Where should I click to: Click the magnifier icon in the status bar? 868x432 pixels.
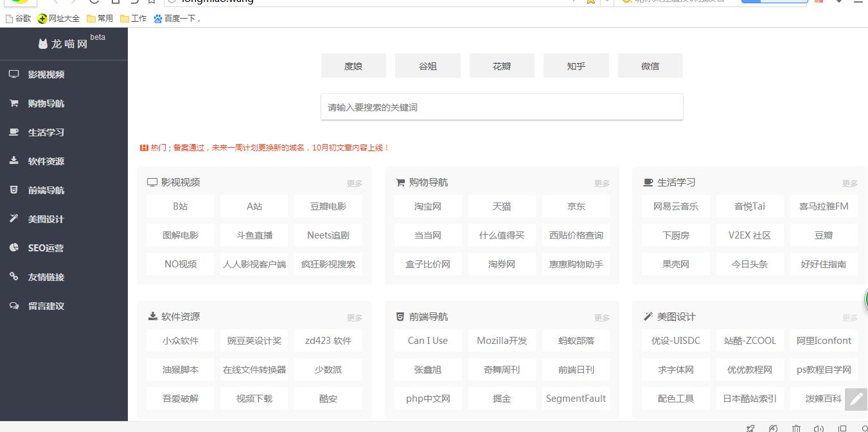pyautogui.click(x=864, y=428)
